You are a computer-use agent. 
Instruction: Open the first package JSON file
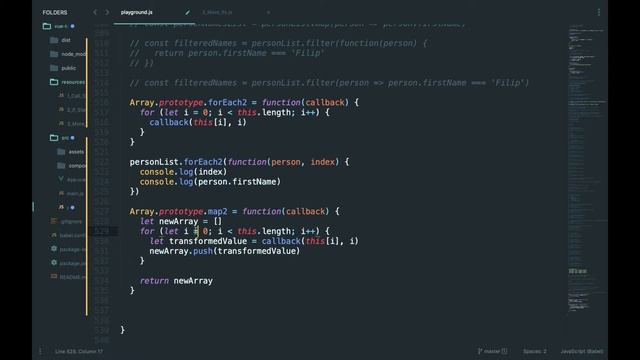[x=69, y=249]
